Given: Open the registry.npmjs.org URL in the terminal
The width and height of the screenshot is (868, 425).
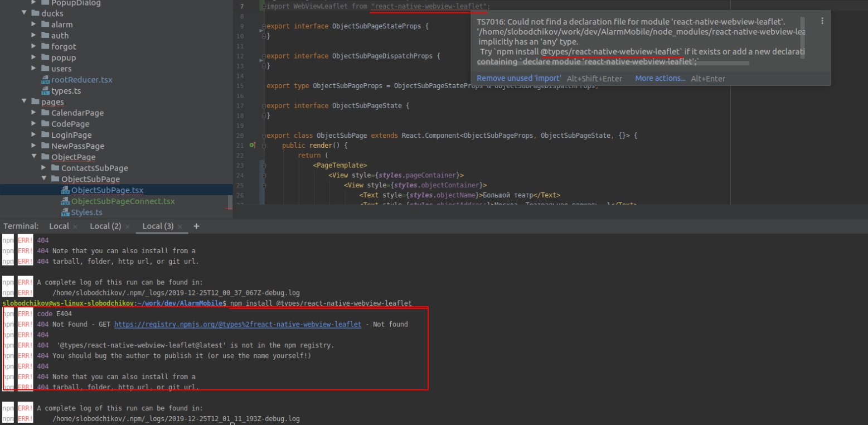Looking at the screenshot, I should tap(237, 325).
